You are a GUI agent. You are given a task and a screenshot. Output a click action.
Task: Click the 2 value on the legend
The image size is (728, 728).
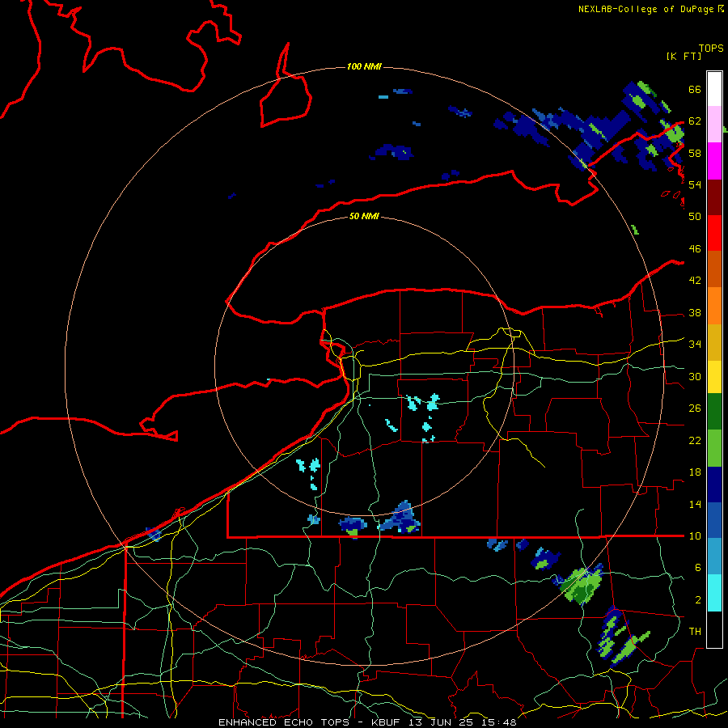point(698,600)
